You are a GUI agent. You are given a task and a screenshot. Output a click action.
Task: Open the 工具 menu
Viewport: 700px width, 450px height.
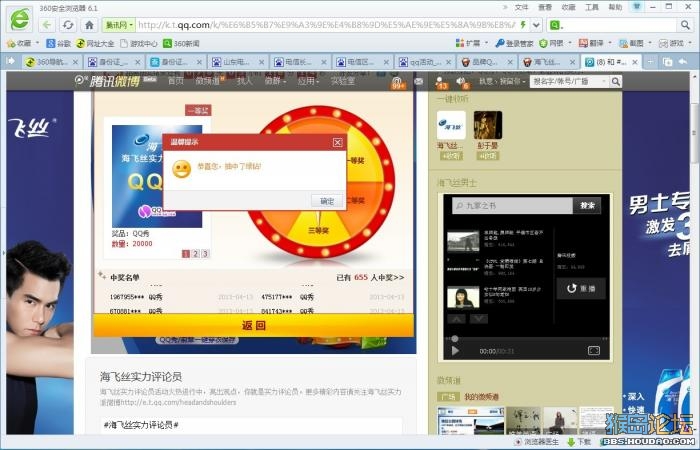pos(592,7)
